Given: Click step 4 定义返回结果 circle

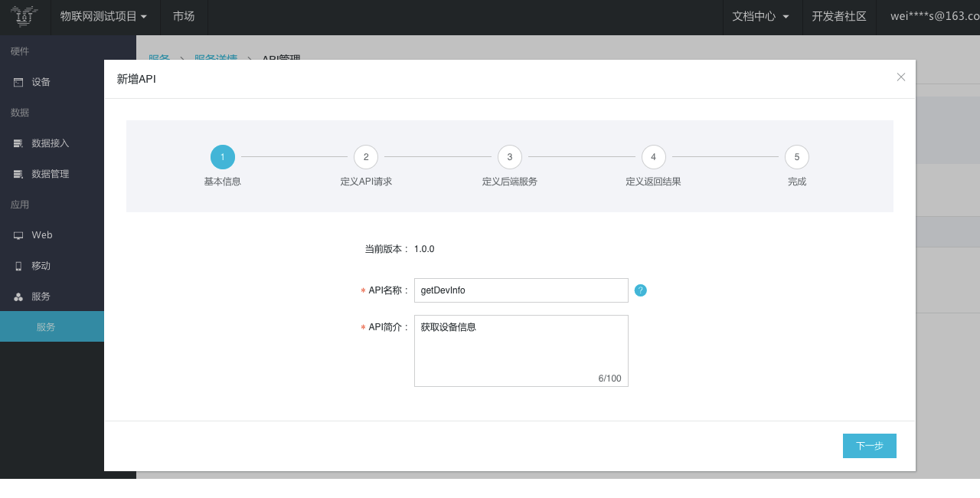Looking at the screenshot, I should click(653, 157).
